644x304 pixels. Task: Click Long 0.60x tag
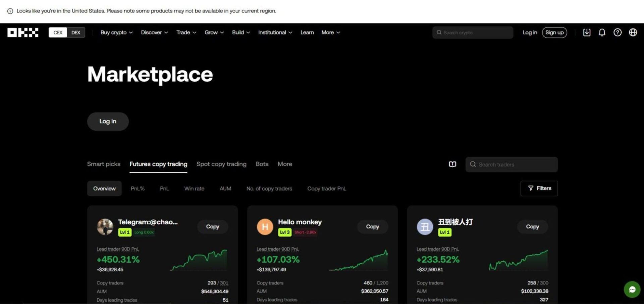click(x=144, y=232)
